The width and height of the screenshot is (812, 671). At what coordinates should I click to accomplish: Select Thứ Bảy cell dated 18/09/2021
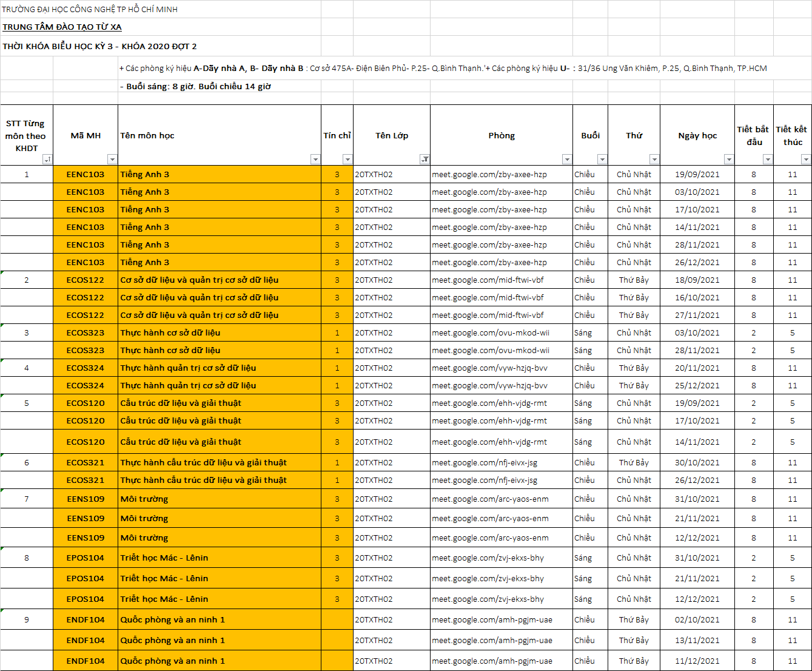[x=634, y=280]
